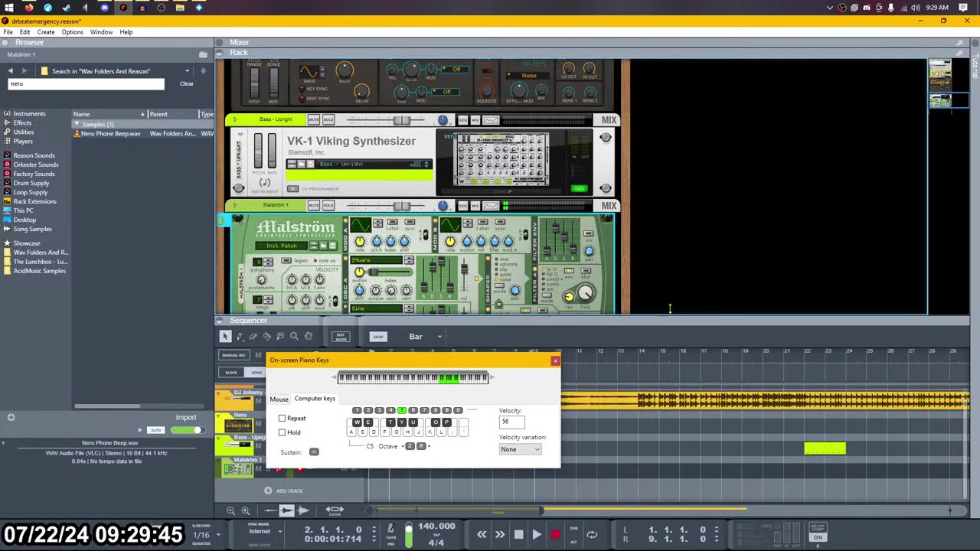Viewport: 980px width, 551px height.
Task: Open the Options menu
Action: pos(72,32)
